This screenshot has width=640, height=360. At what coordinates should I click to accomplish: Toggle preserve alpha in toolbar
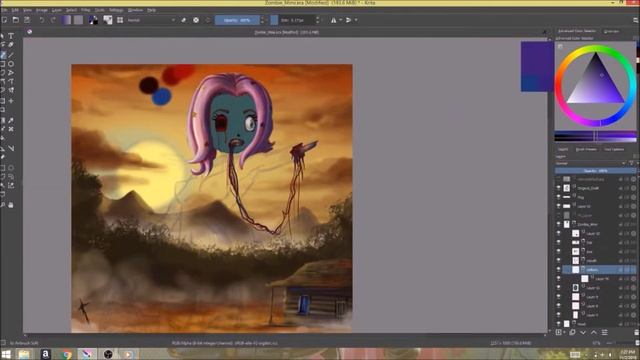[x=196, y=20]
